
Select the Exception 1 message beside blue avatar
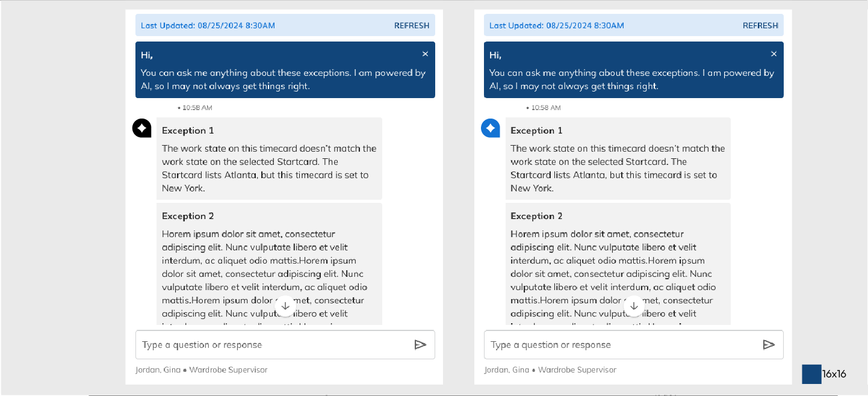click(x=618, y=159)
